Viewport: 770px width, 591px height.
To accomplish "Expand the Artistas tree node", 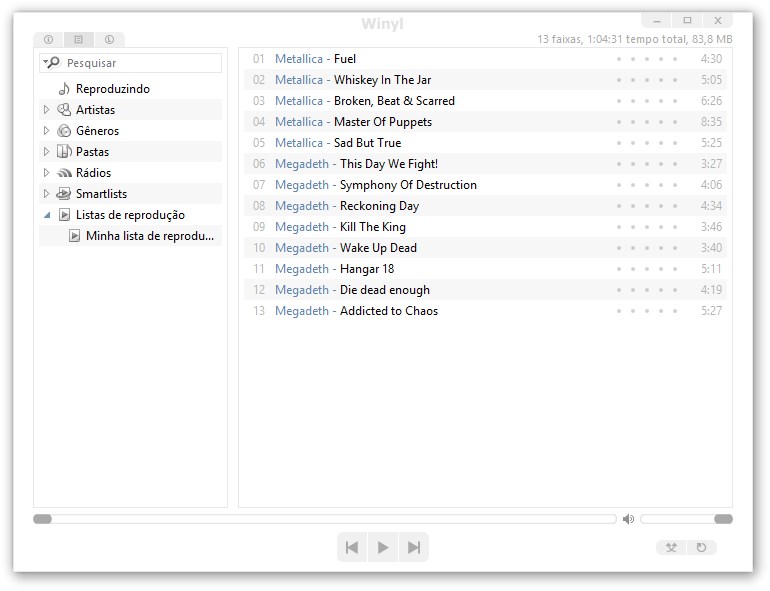I will pos(46,110).
